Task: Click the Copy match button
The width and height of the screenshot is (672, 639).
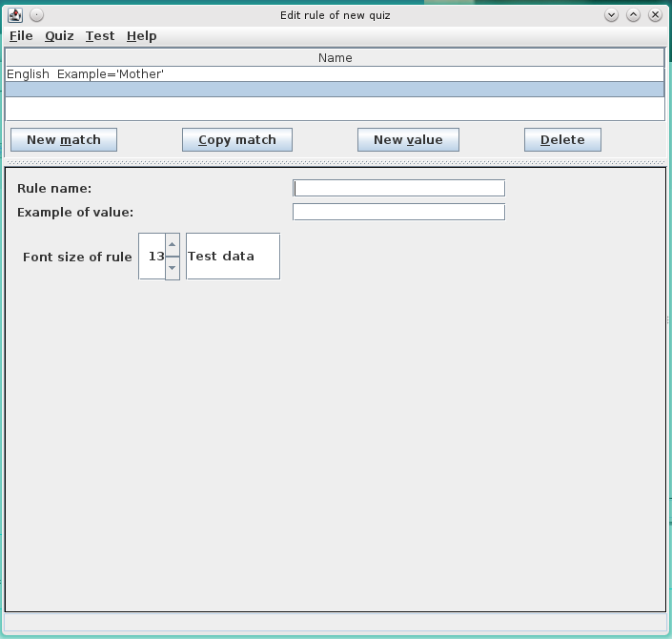Action: [237, 140]
